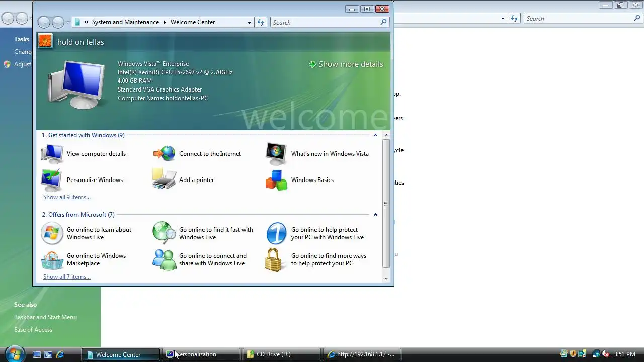The width and height of the screenshot is (644, 362).
Task: Open What's new in Windows Vista icon
Action: [276, 154]
